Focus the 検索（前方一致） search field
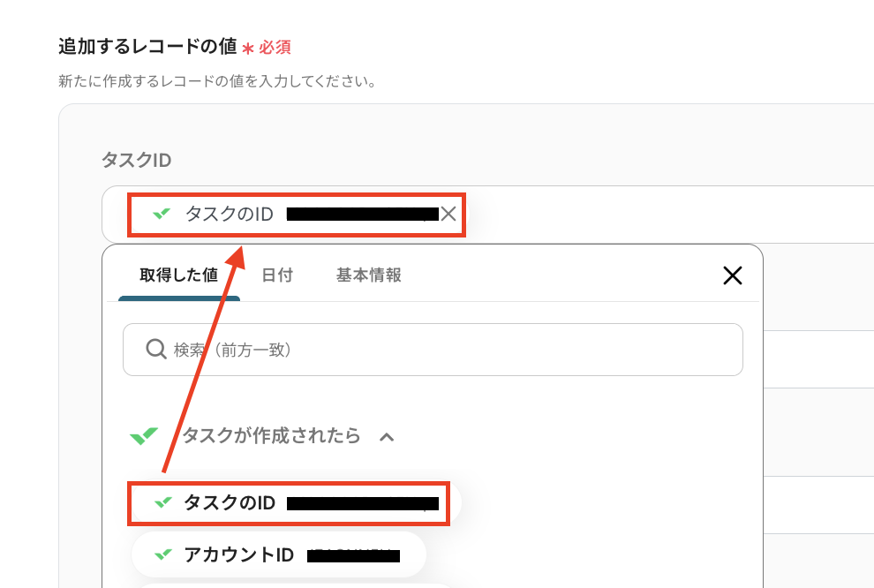Viewport: 874px width, 588px height. point(441,350)
